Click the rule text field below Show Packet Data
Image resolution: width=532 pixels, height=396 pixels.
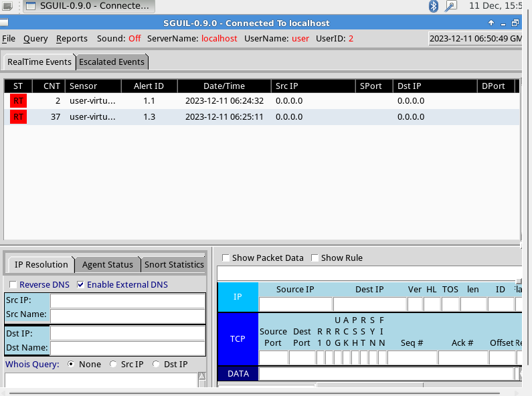369,274
